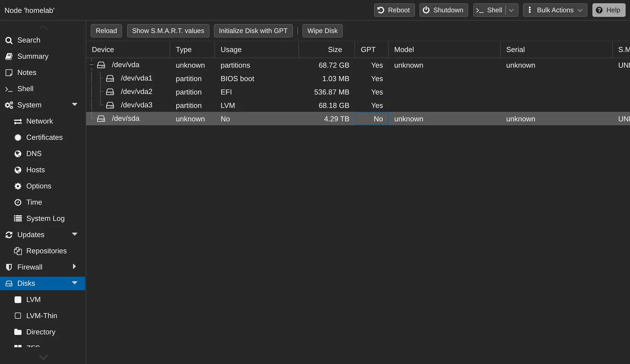630x364 pixels.
Task: Click the DNS globe icon
Action: [18, 154]
